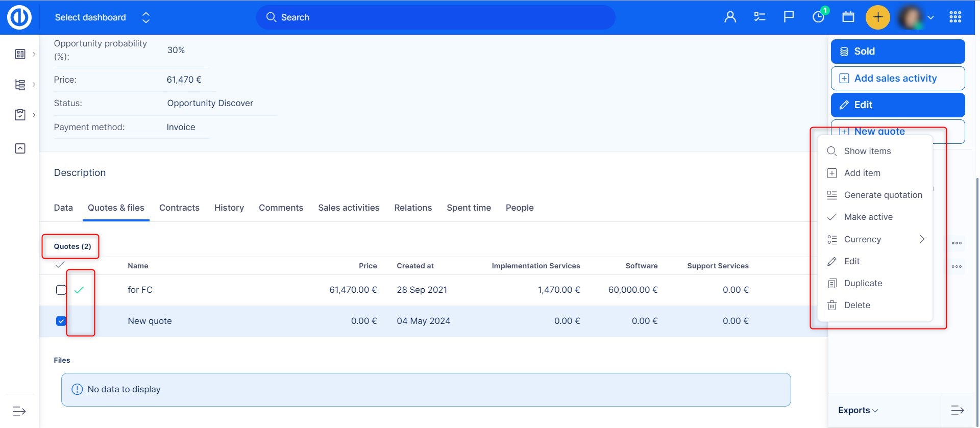Choose Generate quotation from context menu
This screenshot has width=980, height=428.
(883, 195)
